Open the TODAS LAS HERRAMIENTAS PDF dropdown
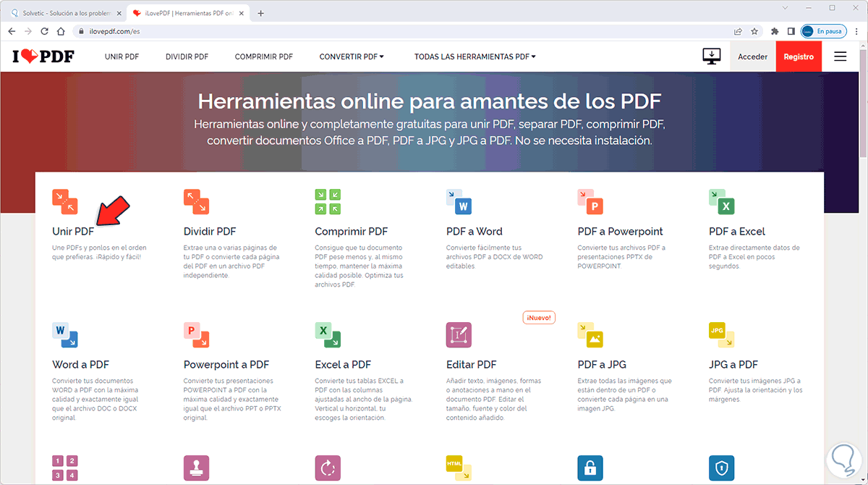The height and width of the screenshot is (485, 868). (475, 56)
